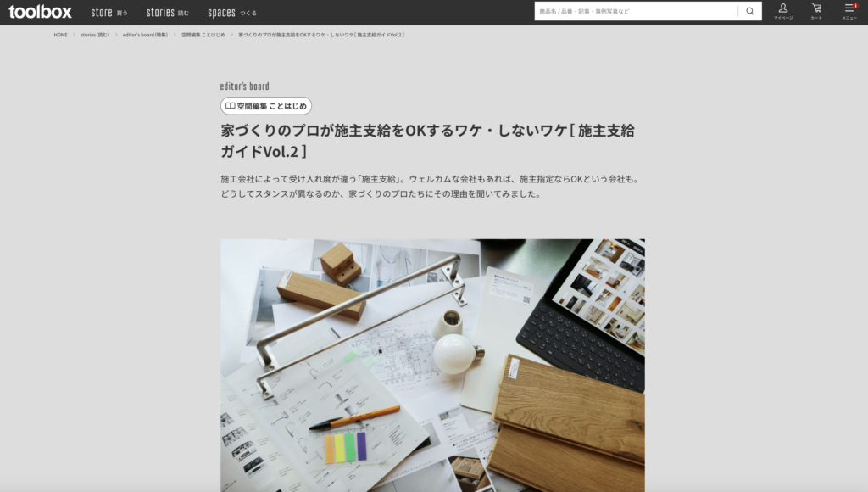868x492 pixels.
Task: Click the 空間編集ことはじめ category tag button
Action: pos(266,106)
